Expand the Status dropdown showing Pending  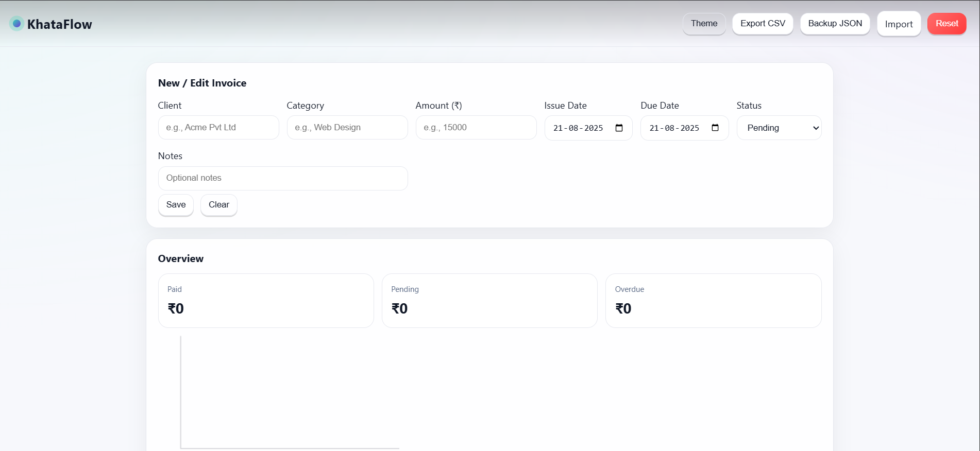coord(779,128)
